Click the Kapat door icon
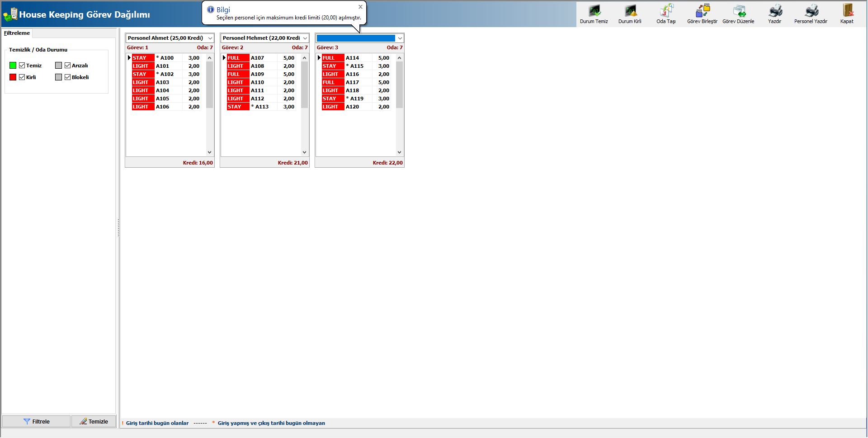 point(847,11)
